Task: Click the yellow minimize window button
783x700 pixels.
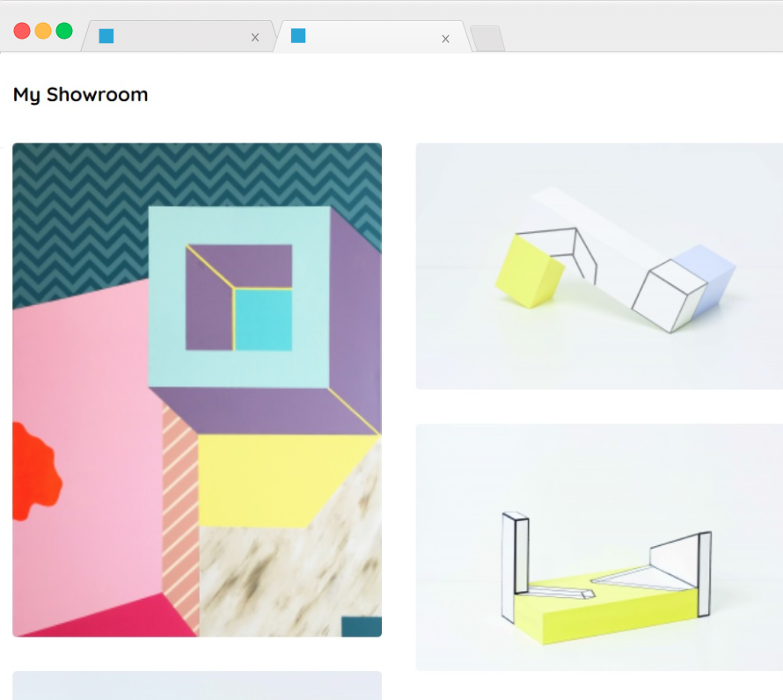Action: (x=43, y=31)
